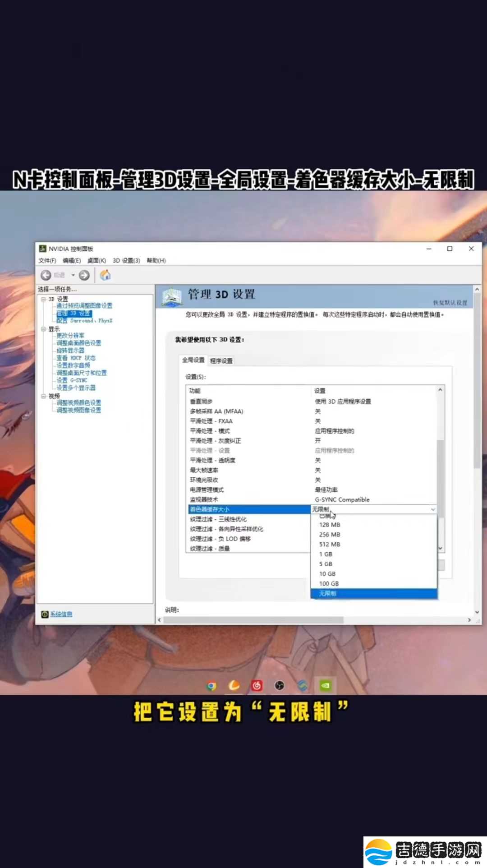Select the 电源管理模式 row
The image size is (487, 868).
pyautogui.click(x=311, y=490)
